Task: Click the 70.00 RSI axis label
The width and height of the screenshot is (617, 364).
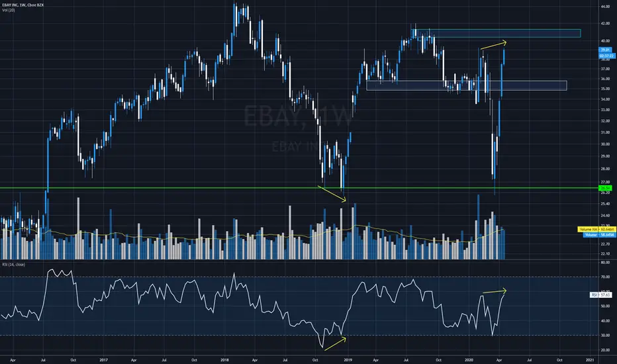Action: point(605,277)
